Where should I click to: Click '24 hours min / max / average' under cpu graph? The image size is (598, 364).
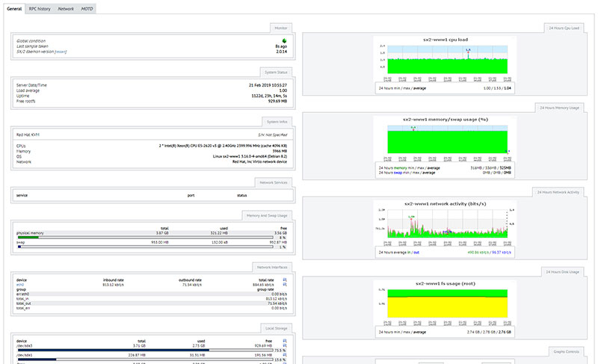point(402,88)
